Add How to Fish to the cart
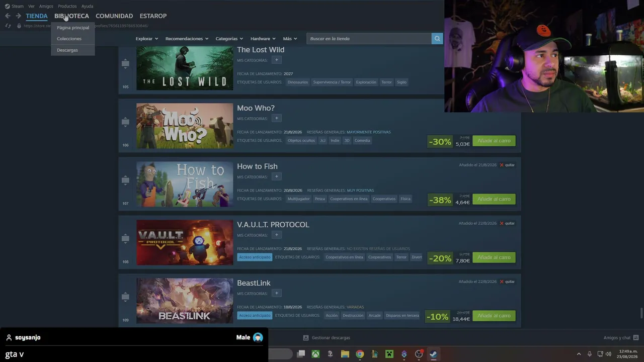Image resolution: width=644 pixels, height=362 pixels. coord(494,199)
